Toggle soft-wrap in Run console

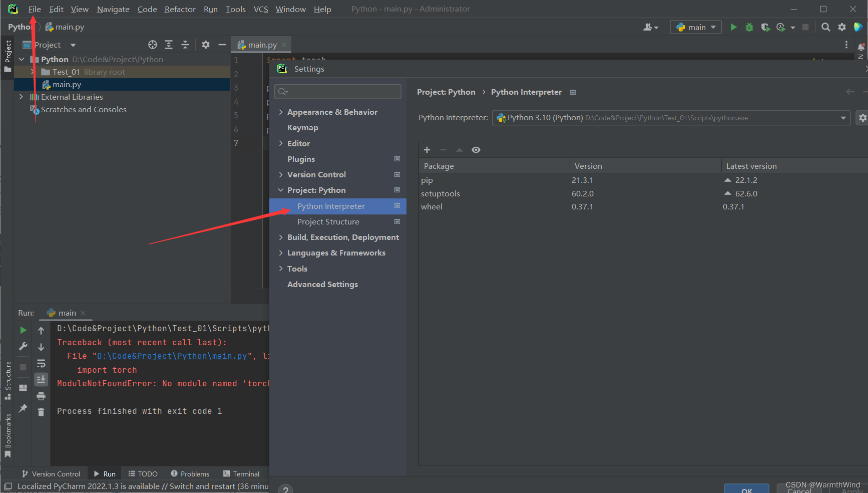(x=41, y=363)
